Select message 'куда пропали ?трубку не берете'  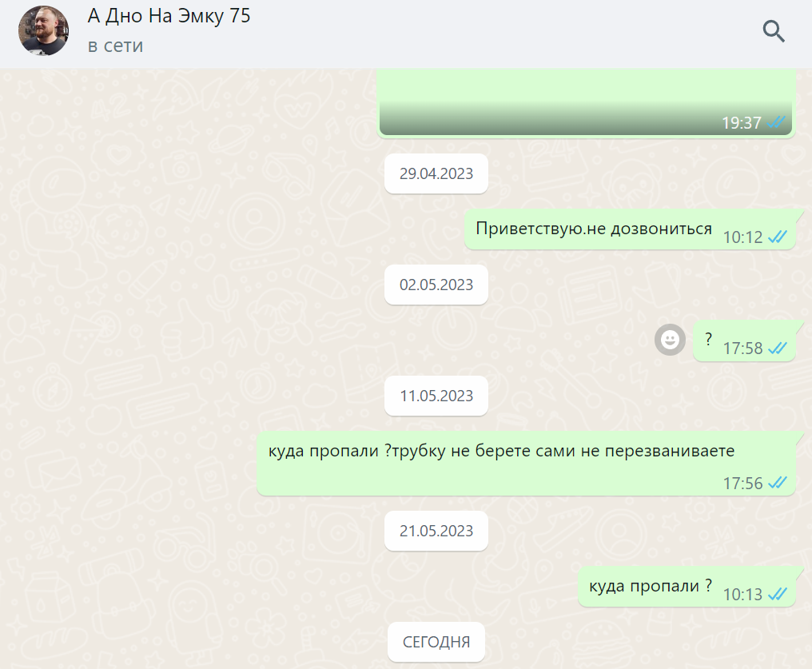(526, 464)
